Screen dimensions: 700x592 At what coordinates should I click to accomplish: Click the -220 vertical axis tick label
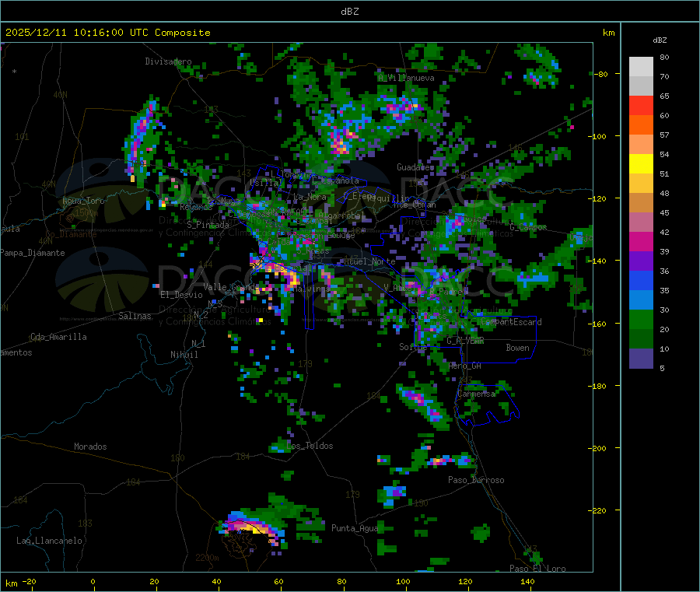[x=599, y=510]
